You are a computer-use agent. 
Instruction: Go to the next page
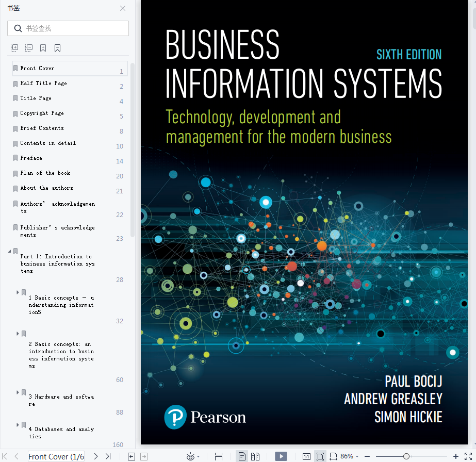[x=96, y=456]
